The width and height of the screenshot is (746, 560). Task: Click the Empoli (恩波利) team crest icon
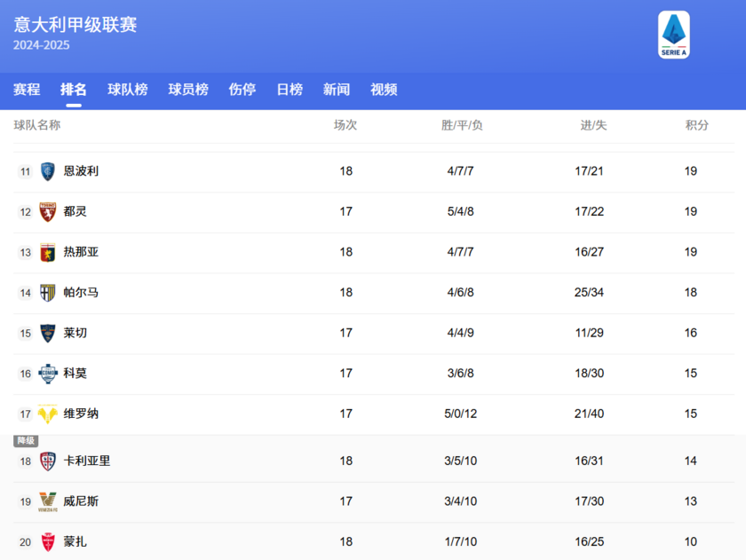46,171
